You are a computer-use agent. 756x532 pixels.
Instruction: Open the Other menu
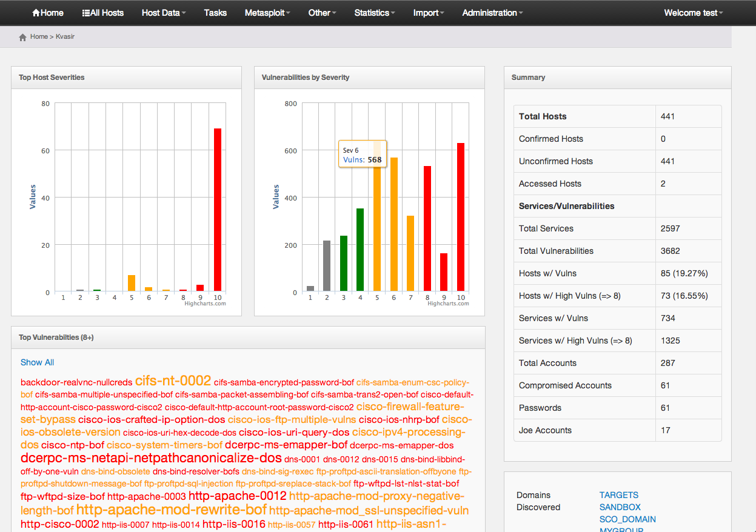[x=322, y=13]
